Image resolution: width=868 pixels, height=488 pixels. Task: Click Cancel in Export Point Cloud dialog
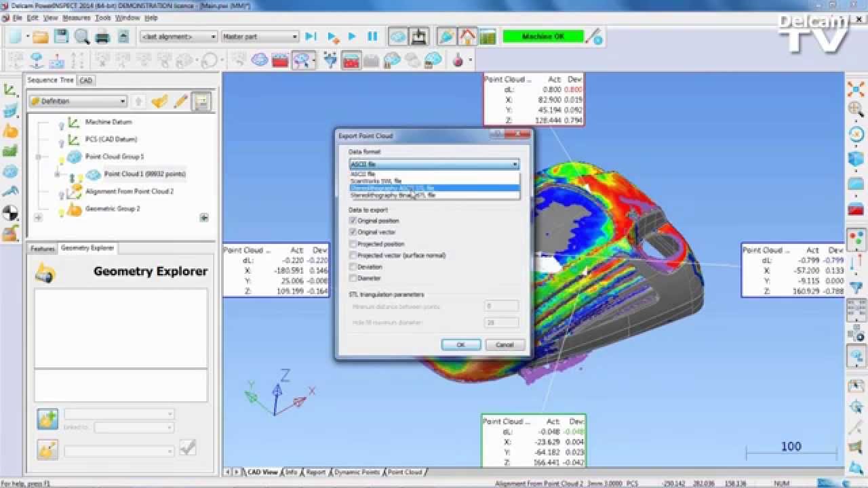click(505, 345)
